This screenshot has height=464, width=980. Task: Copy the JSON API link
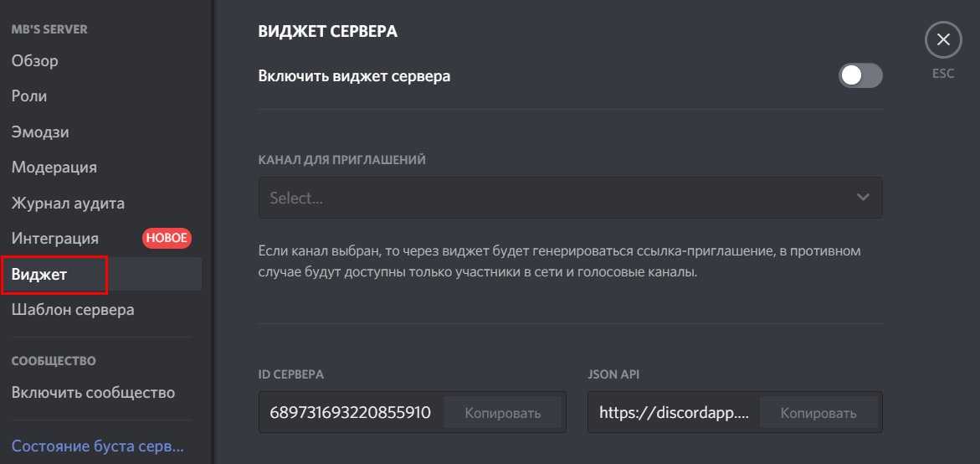(818, 413)
